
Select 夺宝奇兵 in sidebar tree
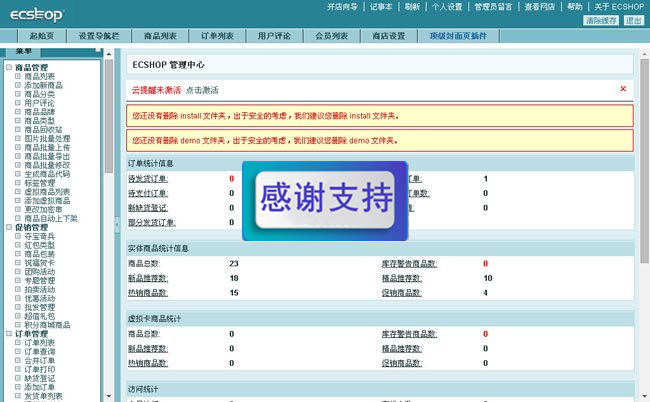pos(39,236)
